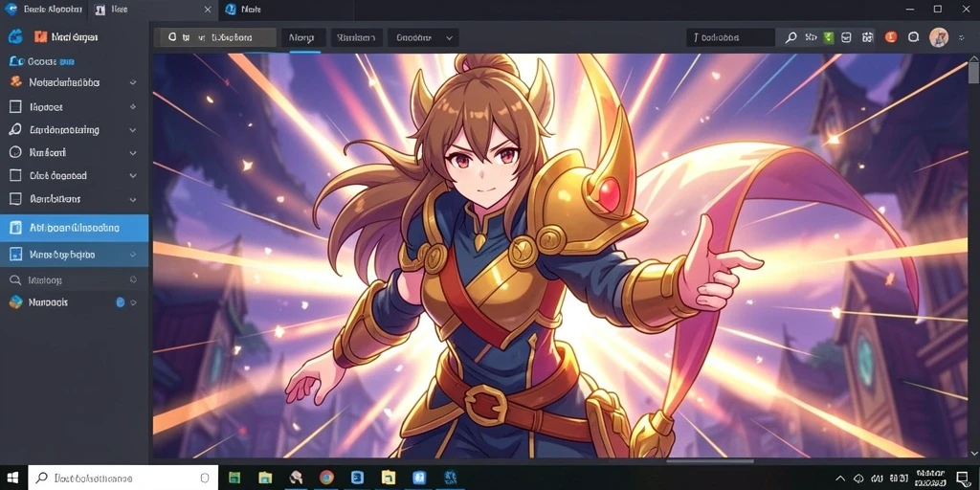Click the horizontal scrollbar thumb below the image
This screenshot has height=490, width=980.
[710, 461]
